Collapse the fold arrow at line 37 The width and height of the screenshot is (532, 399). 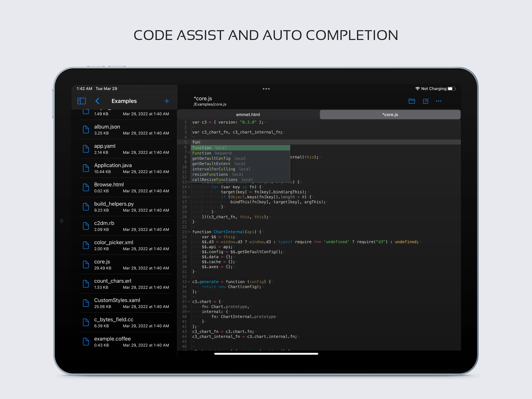point(189,302)
